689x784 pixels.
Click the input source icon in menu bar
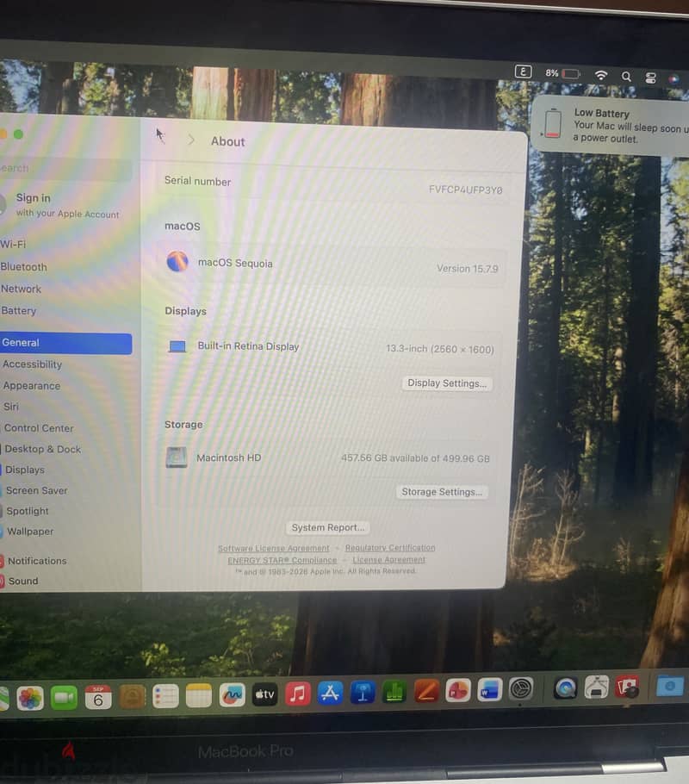(x=523, y=72)
